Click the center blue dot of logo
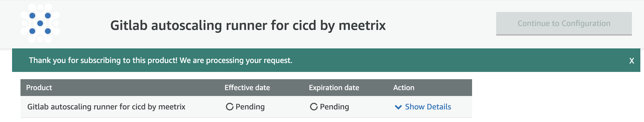Screen dimensions: 644x122 point(40,23)
